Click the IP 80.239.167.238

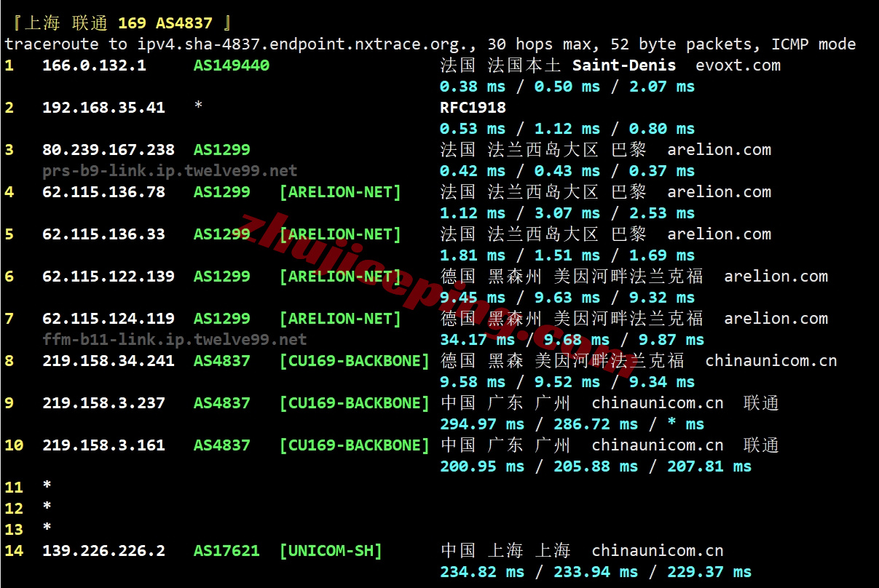tap(109, 150)
